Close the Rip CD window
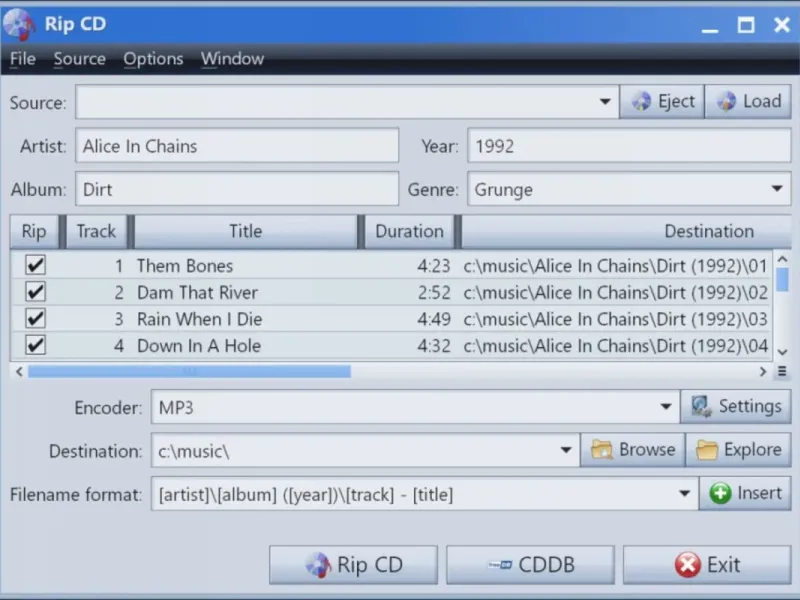 click(782, 24)
